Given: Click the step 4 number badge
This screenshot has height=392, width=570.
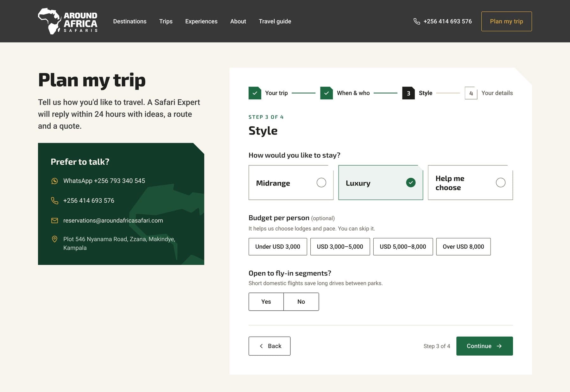Looking at the screenshot, I should point(471,93).
